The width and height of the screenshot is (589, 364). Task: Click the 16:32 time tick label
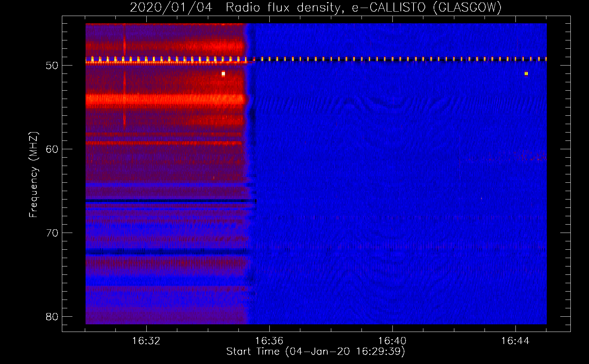click(146, 341)
